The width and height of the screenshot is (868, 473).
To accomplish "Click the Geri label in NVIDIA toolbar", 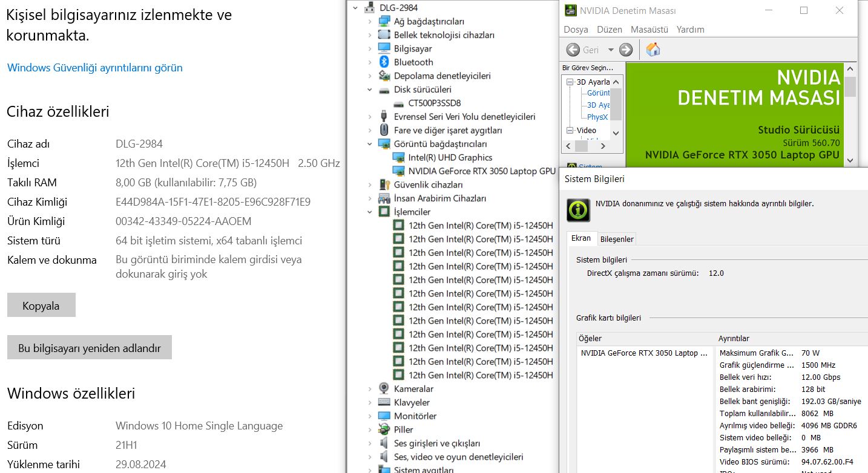I will 591,50.
